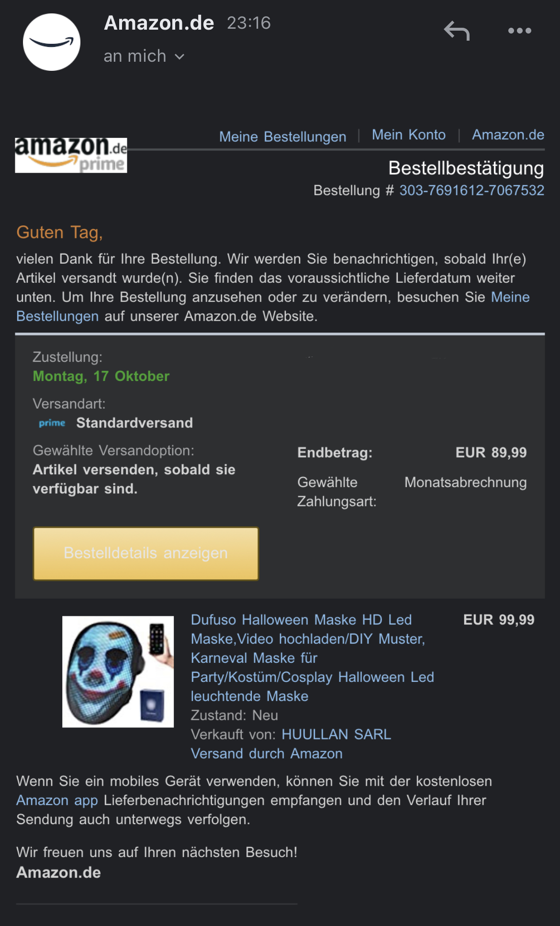Tap the small prime badge by Standardversand

52,423
